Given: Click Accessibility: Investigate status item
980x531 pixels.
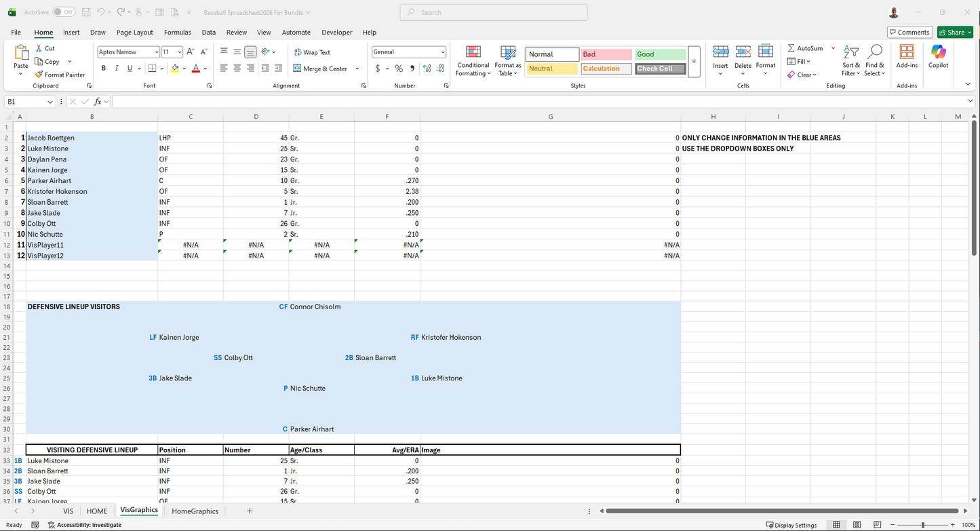Looking at the screenshot, I should pos(85,525).
